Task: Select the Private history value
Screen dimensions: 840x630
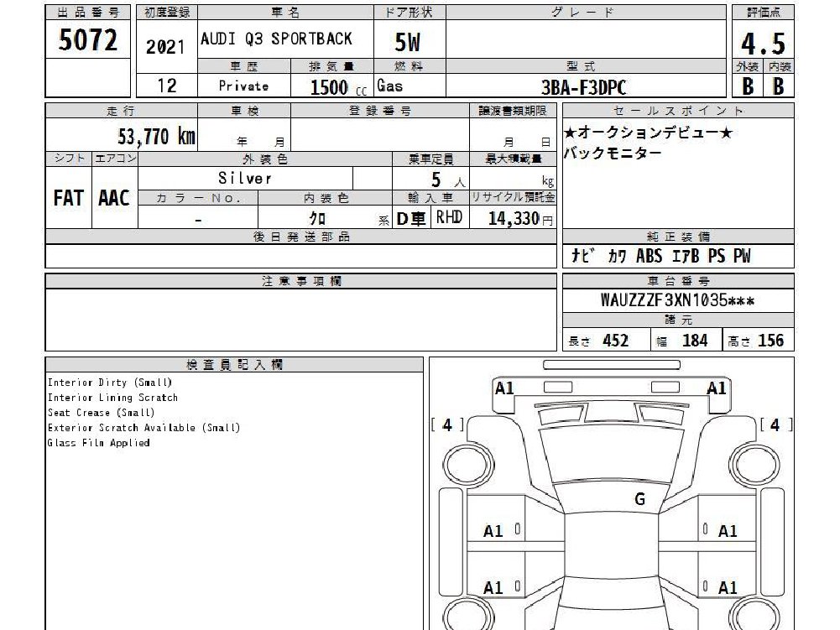Action: pyautogui.click(x=243, y=86)
